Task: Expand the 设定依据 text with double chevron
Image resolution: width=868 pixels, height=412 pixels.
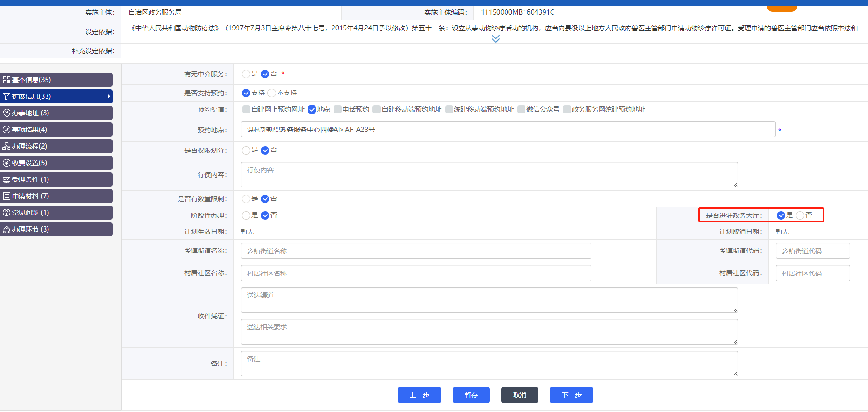Action: point(496,39)
